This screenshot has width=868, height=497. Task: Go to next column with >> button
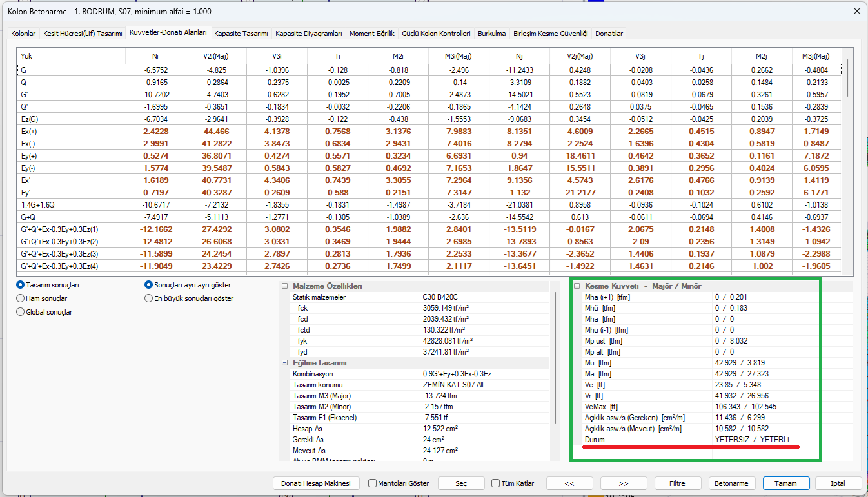pos(624,483)
